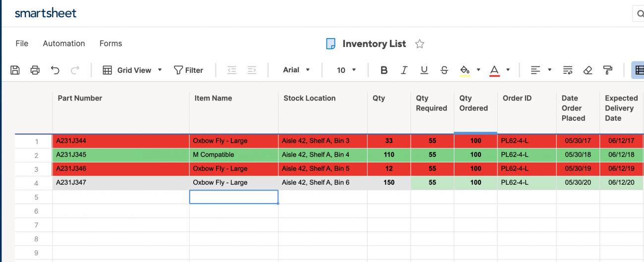
Task: Click the format painter icon
Action: point(608,70)
